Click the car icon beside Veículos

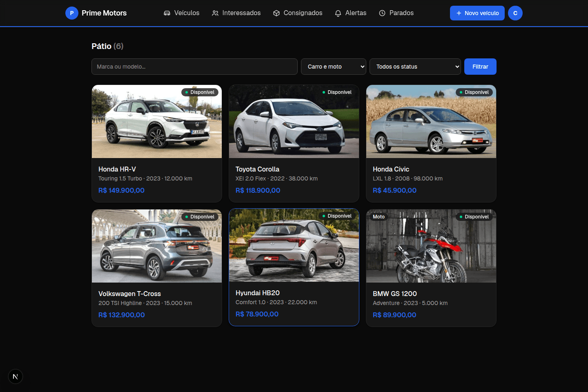pyautogui.click(x=167, y=13)
